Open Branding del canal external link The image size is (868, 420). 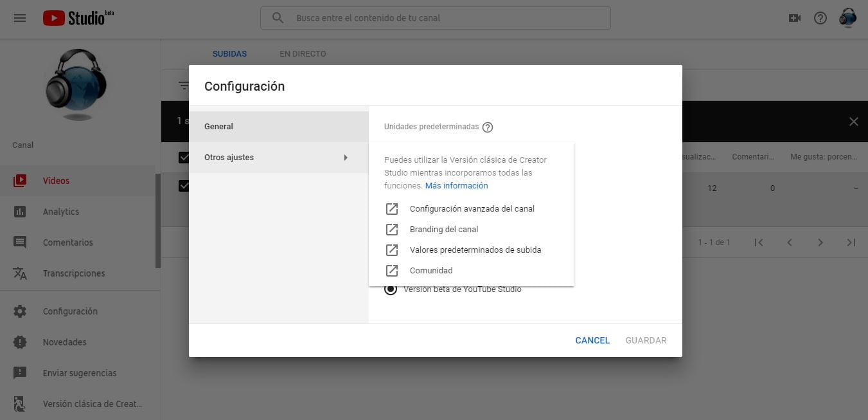[443, 230]
